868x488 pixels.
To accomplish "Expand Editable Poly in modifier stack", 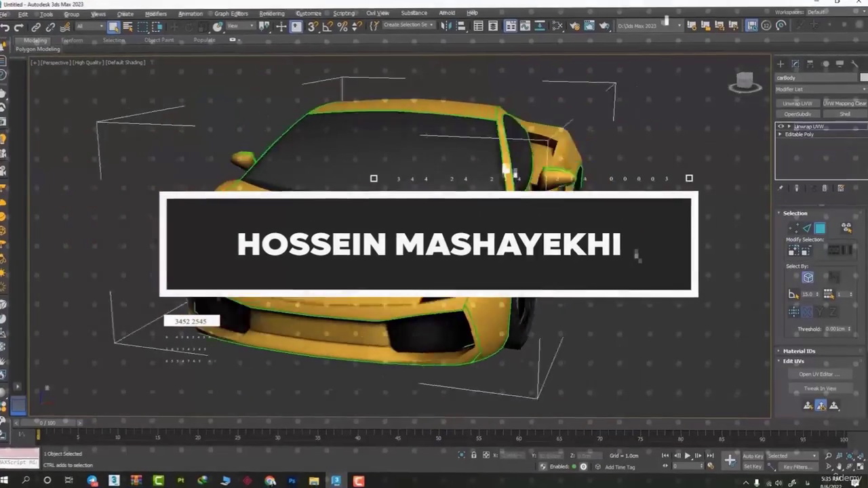I will coord(780,134).
